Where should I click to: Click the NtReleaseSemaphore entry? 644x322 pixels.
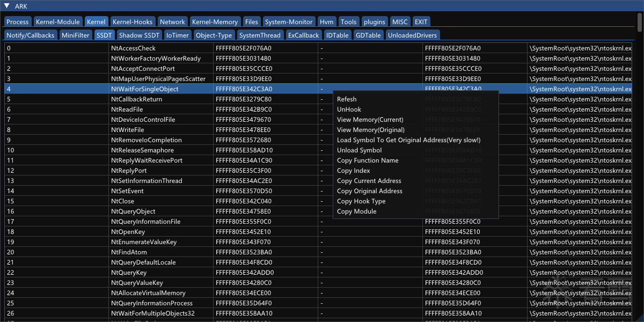[x=142, y=150]
